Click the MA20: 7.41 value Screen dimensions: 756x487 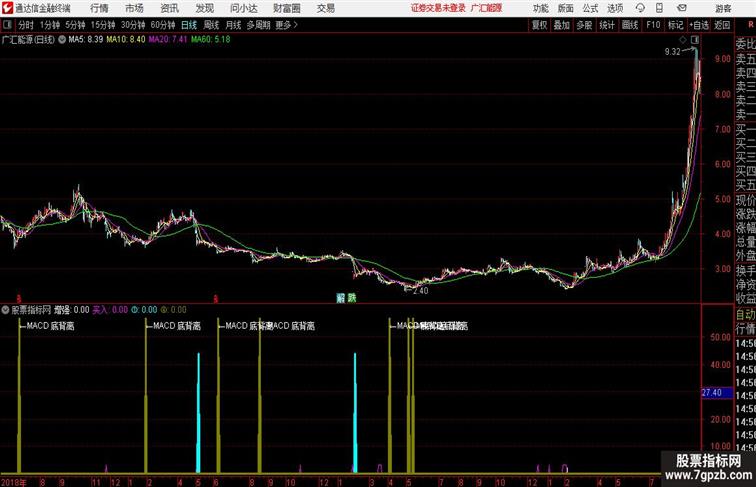point(168,40)
